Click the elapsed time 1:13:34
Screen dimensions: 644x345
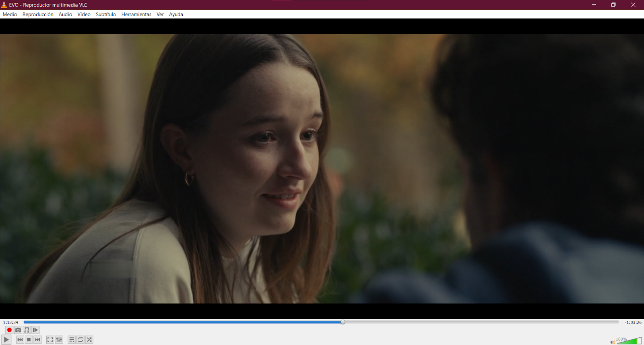pos(10,322)
